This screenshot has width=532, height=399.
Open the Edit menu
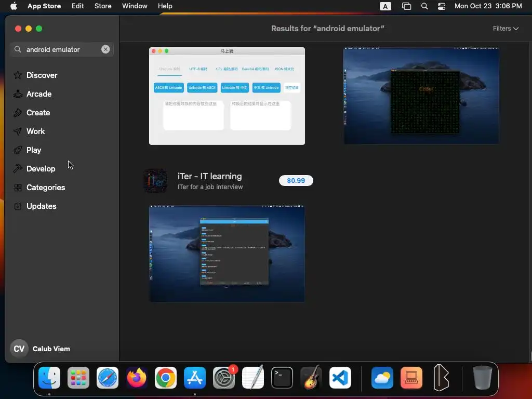pos(78,6)
